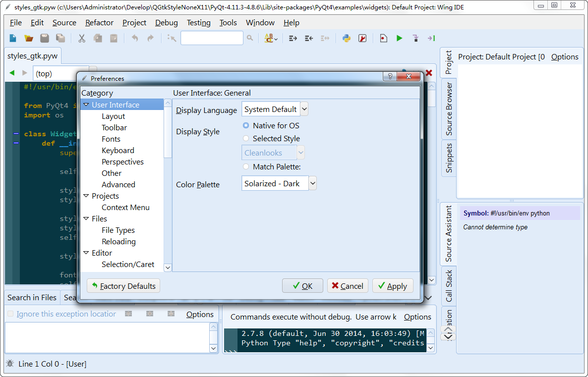Screen dimensions: 588x377
Task: Collapse the User Interface category
Action: [86, 105]
